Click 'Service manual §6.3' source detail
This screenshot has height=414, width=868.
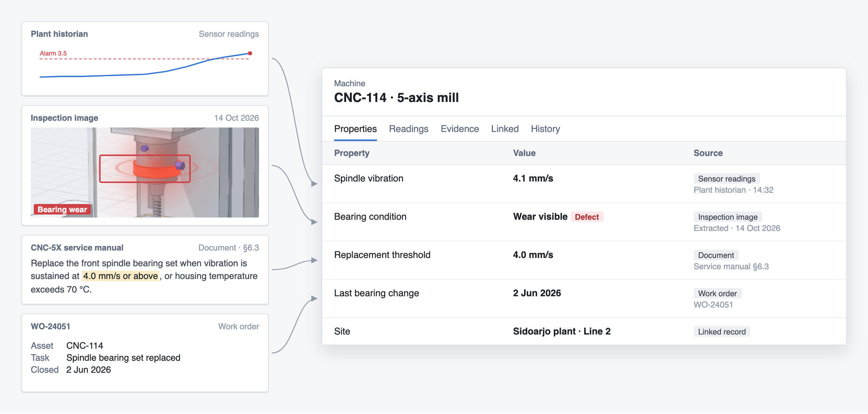(x=731, y=267)
